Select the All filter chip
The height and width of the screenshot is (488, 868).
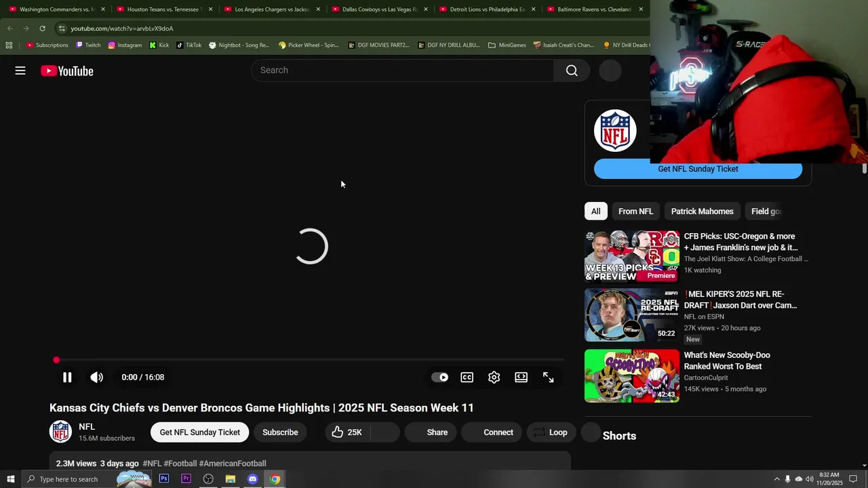[595, 211]
